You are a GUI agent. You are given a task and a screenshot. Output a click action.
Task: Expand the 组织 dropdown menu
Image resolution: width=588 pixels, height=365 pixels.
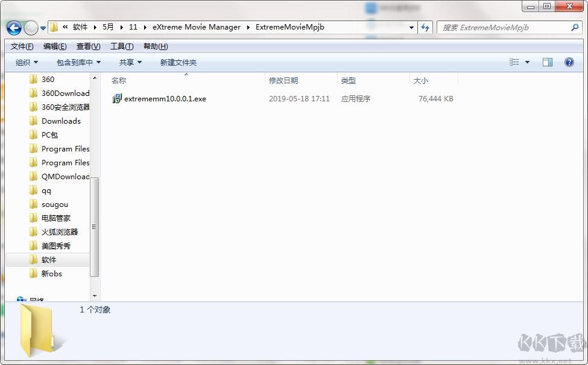pos(27,62)
